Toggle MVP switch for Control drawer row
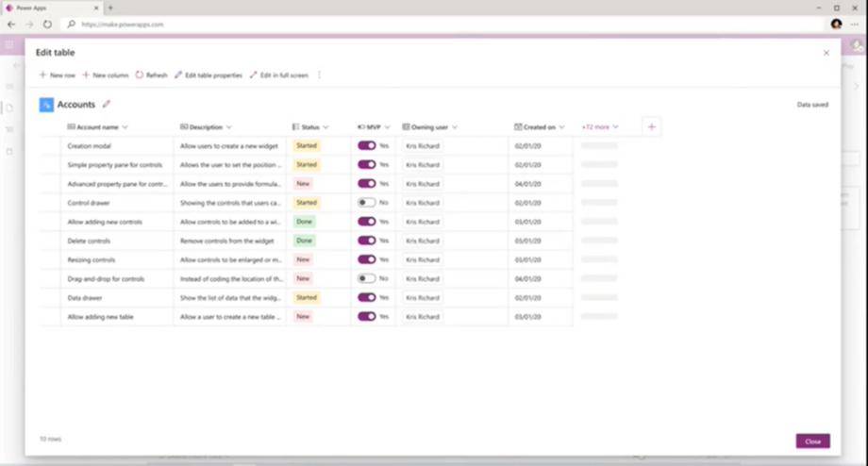 coord(366,203)
